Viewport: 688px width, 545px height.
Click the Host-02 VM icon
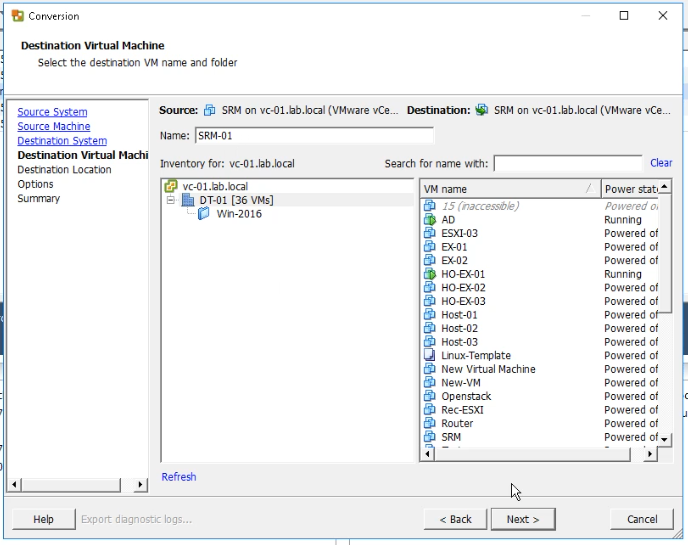coord(430,328)
